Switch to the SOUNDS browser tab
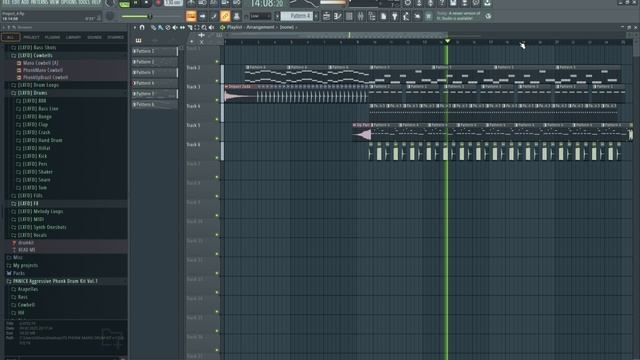The width and height of the screenshot is (640, 360). [94, 37]
